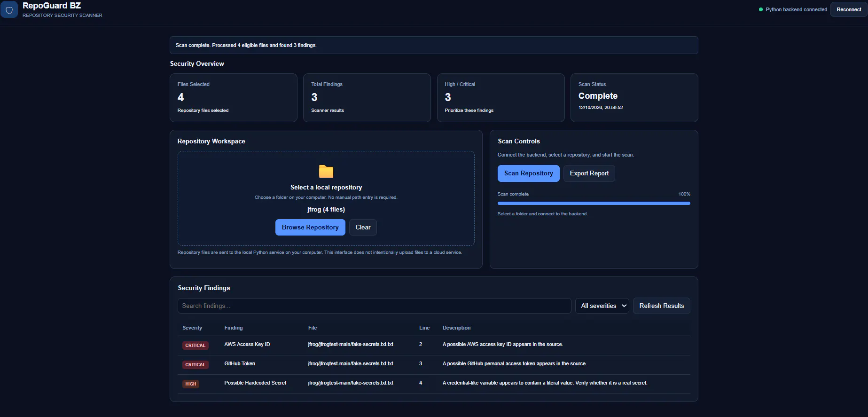Screen dimensions: 868x417
Task: Click the Scan Status Complete card
Action: pos(634,98)
